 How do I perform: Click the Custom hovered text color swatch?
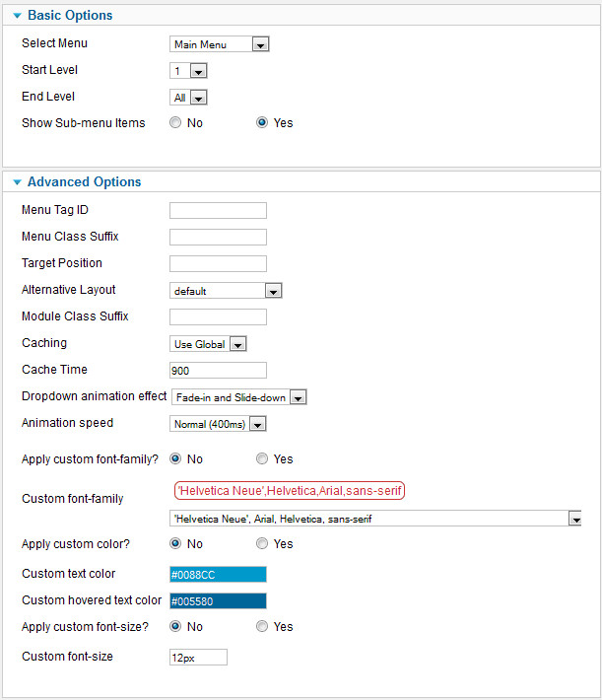(218, 601)
